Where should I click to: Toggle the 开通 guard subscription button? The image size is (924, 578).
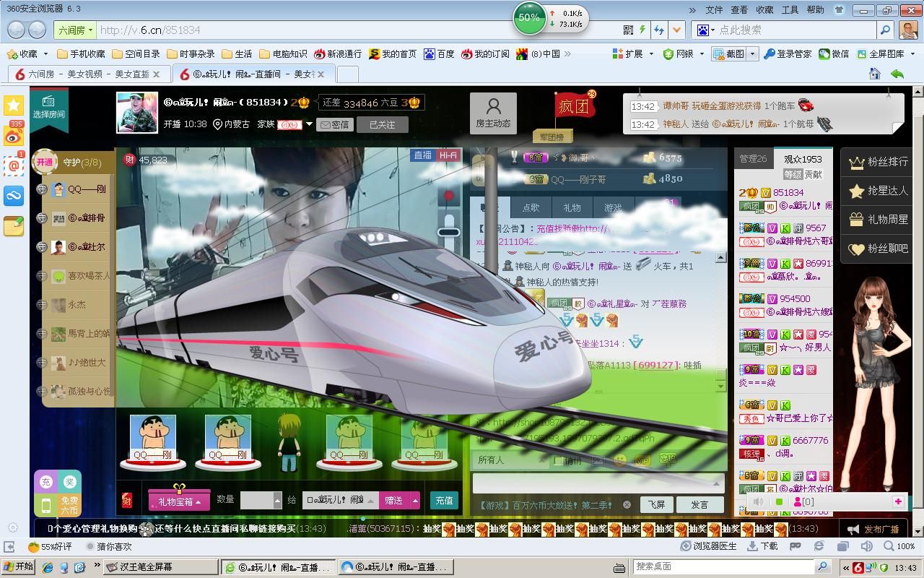point(45,162)
